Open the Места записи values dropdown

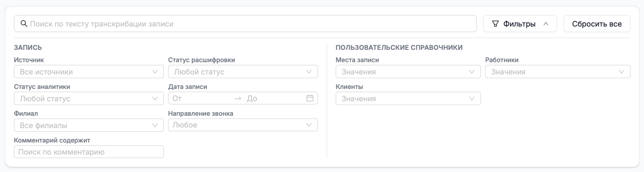[408, 72]
